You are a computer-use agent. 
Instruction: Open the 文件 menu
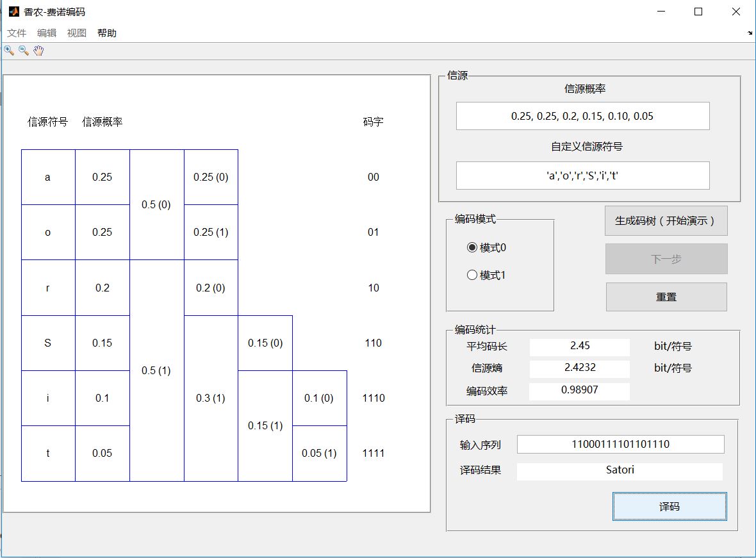pos(17,33)
